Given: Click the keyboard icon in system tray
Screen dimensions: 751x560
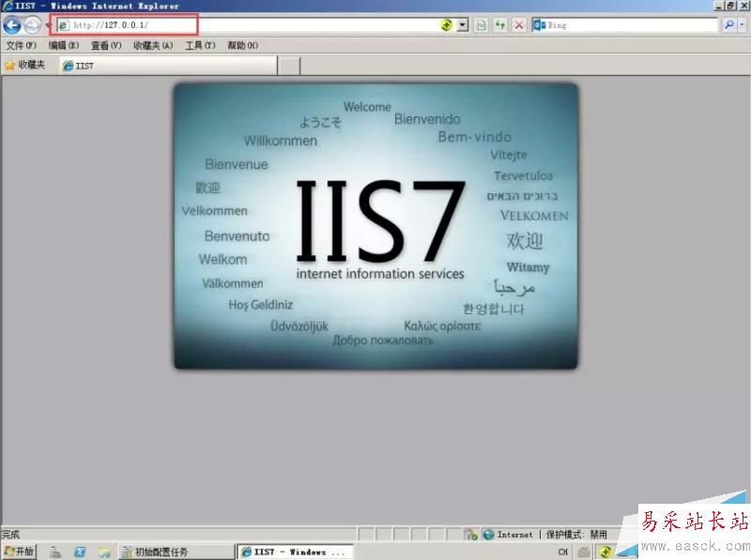Looking at the screenshot, I should click(583, 552).
